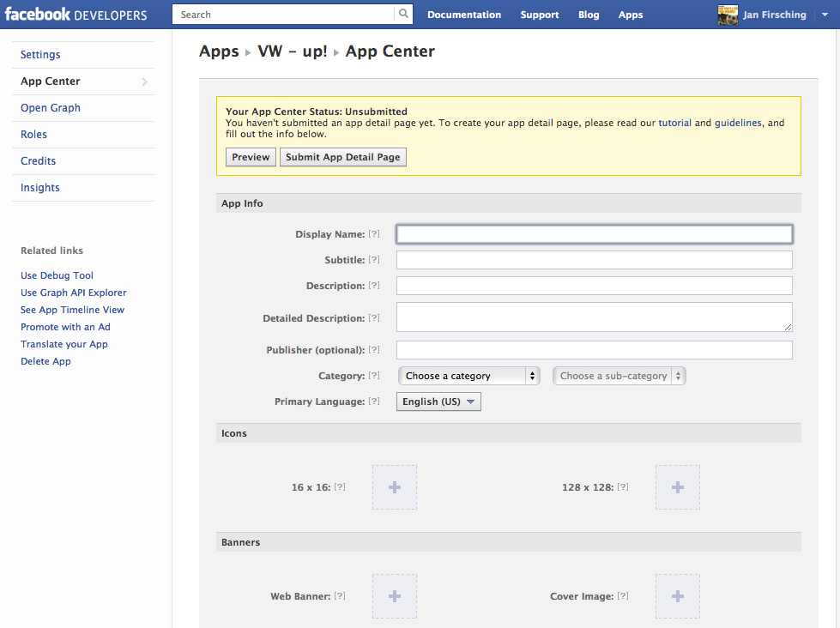Image resolution: width=840 pixels, height=628 pixels.
Task: Add a 16 x 16 icon image
Action: click(395, 487)
